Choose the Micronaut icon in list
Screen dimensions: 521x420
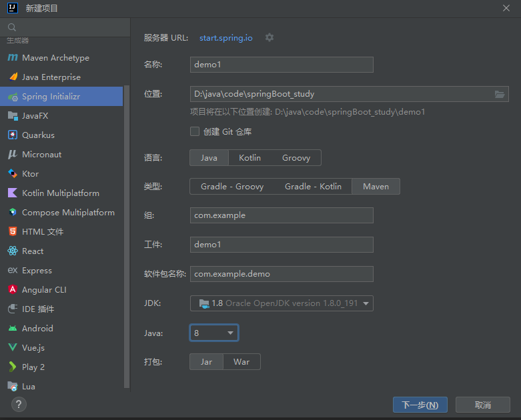pos(12,155)
